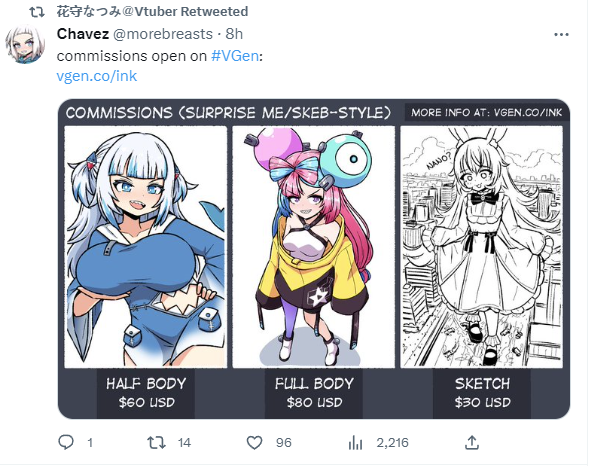This screenshot has height=466, width=589.
Task: Click the retweet count 14
Action: pyautogui.click(x=184, y=443)
